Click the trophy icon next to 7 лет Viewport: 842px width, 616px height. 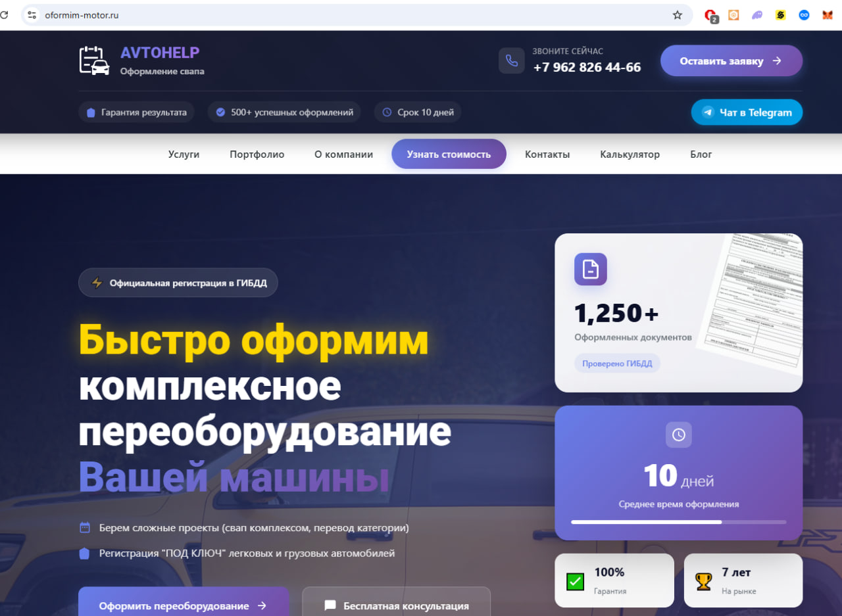tap(703, 580)
